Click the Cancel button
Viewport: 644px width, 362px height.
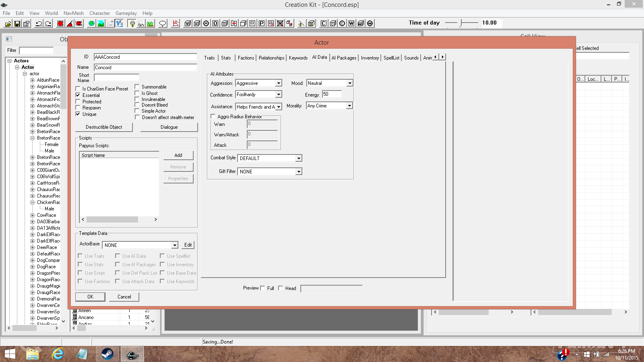(124, 297)
